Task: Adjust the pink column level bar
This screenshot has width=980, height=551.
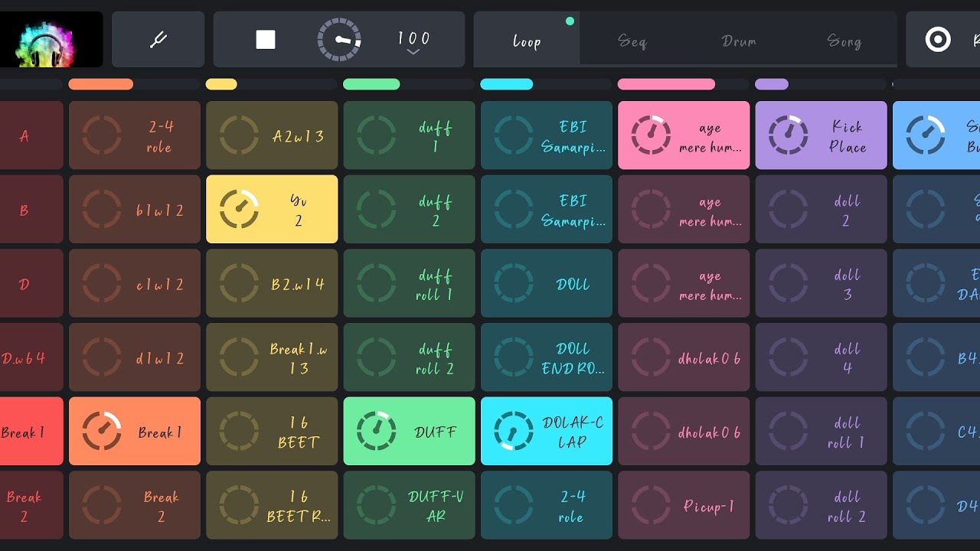Action: click(684, 84)
